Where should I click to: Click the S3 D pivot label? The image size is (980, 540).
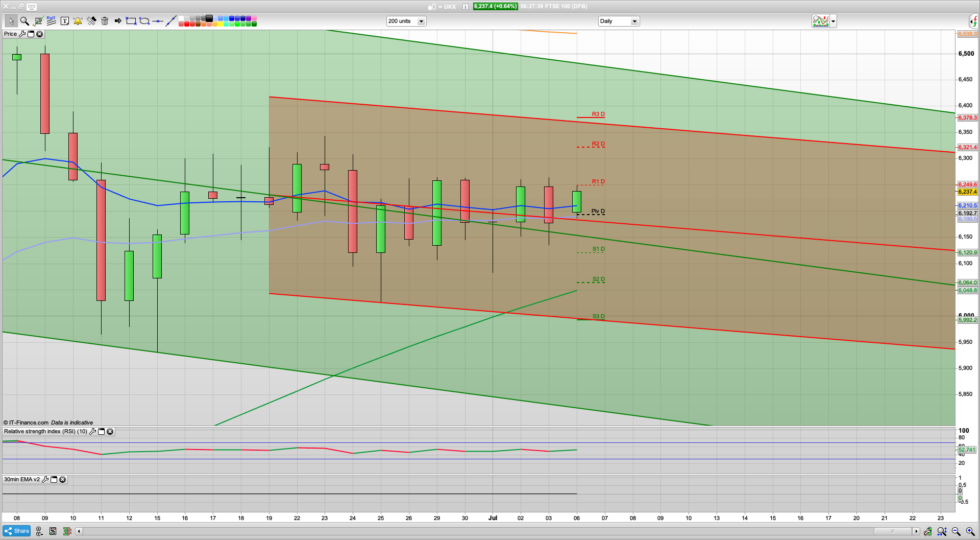coord(598,316)
